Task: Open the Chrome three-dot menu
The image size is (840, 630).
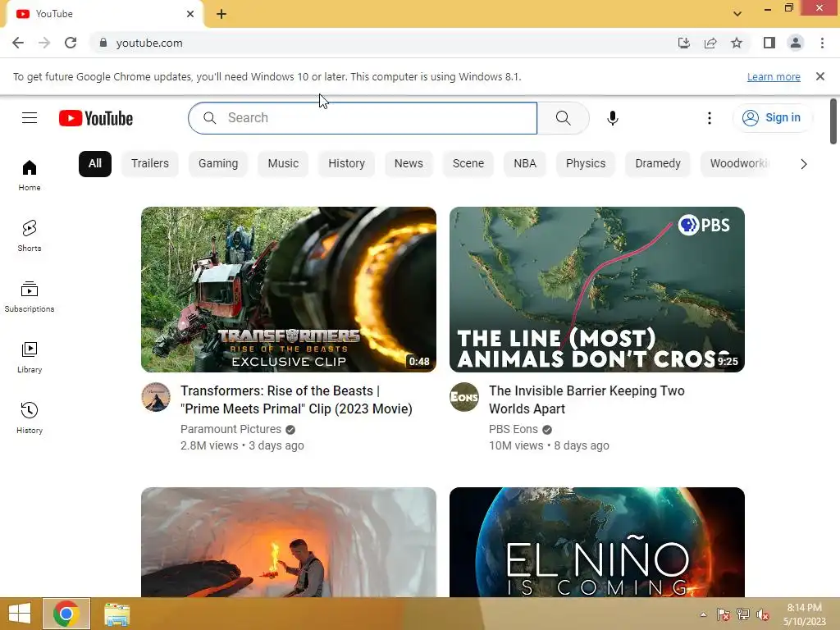Action: [x=822, y=43]
